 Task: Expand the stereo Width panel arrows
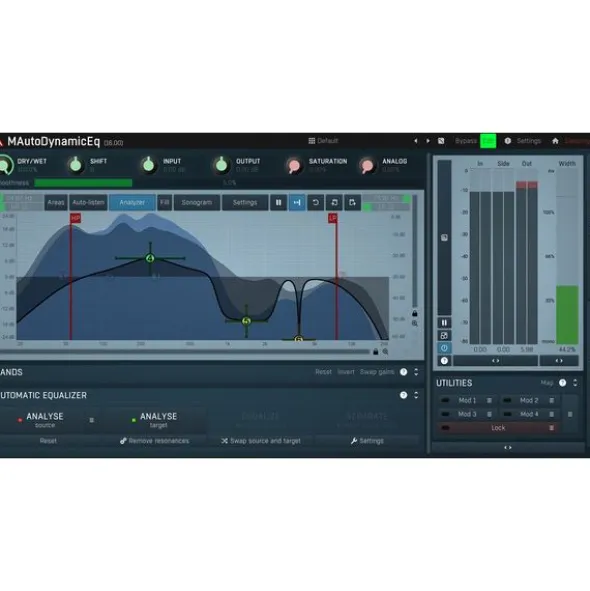(x=559, y=361)
